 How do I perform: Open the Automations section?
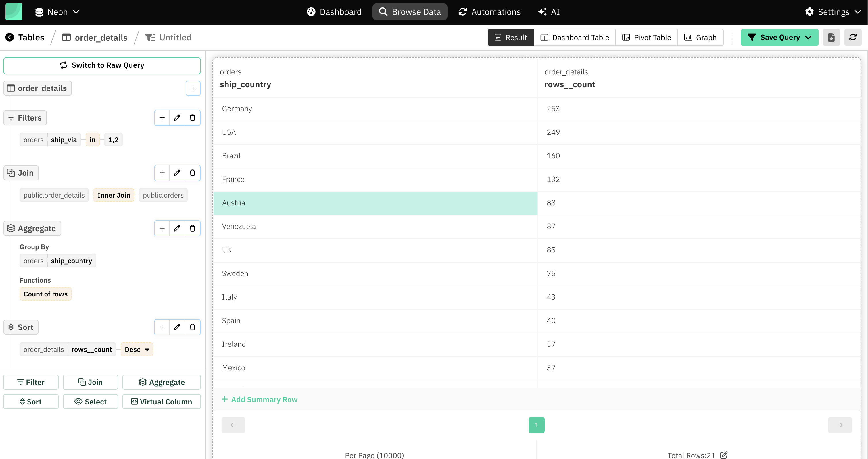(x=489, y=12)
